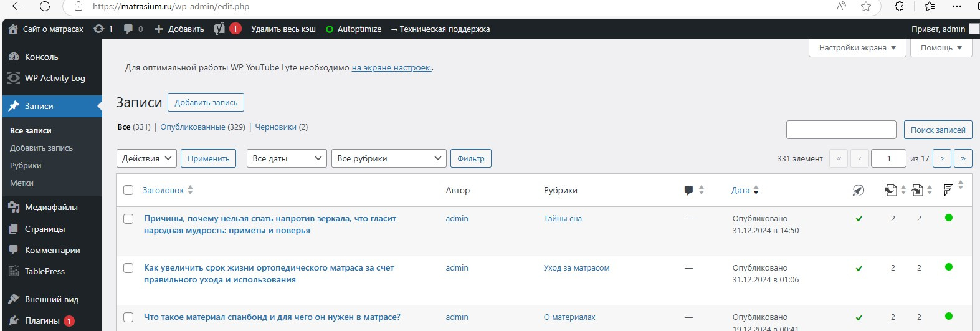This screenshot has width=980, height=331.
Task: Tick the select-all checkbox beside Заголовок
Action: point(128,190)
